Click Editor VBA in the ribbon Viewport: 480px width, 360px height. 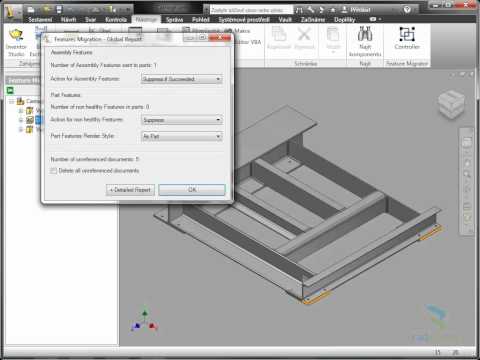point(248,42)
